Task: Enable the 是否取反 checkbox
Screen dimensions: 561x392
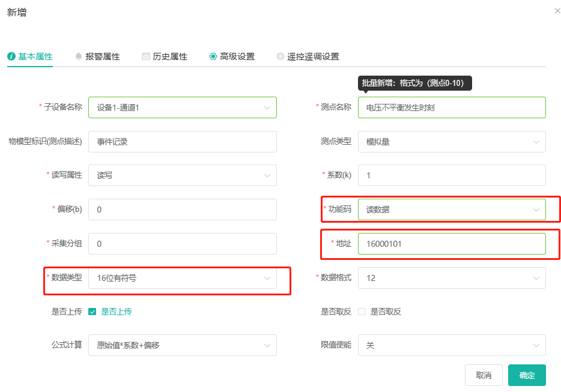Action: coord(362,312)
